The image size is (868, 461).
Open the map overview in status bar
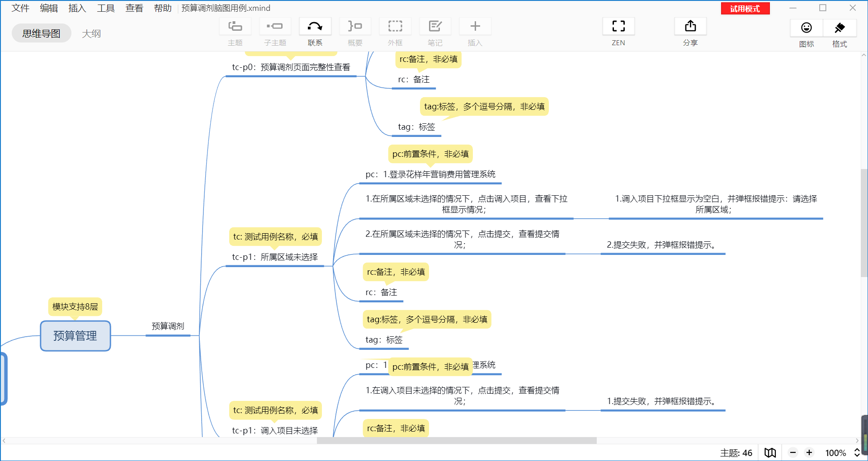pos(769,452)
